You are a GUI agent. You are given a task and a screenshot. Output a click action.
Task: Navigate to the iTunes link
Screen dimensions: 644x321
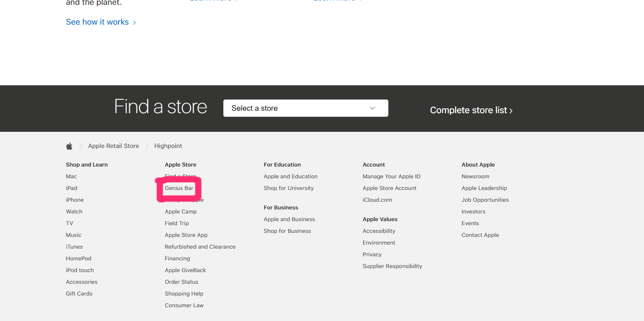coord(74,247)
